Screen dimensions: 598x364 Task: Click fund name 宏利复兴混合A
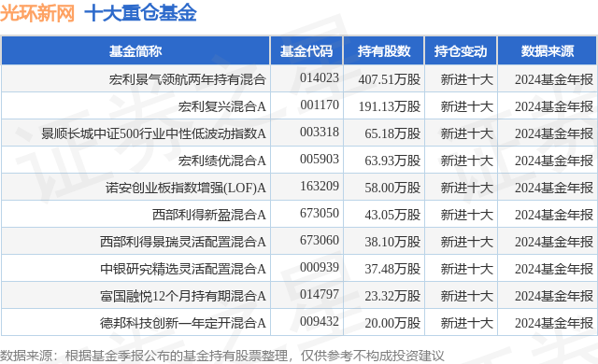click(222, 106)
